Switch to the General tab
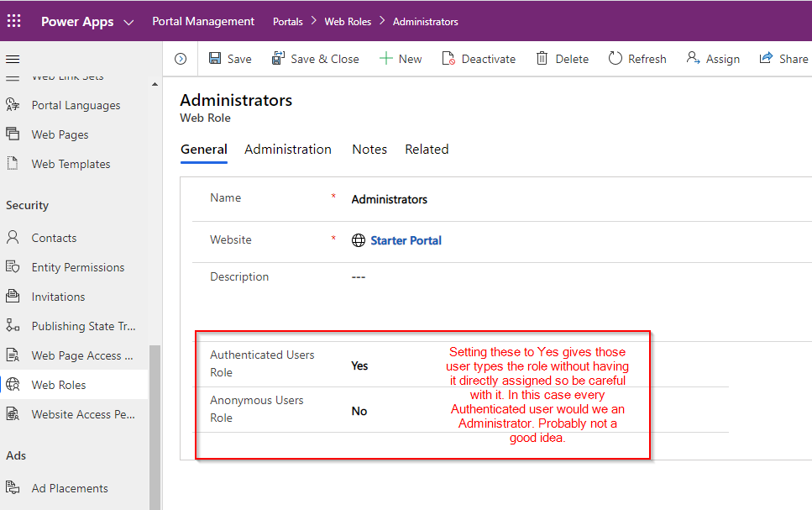812x510 pixels. [x=204, y=150]
